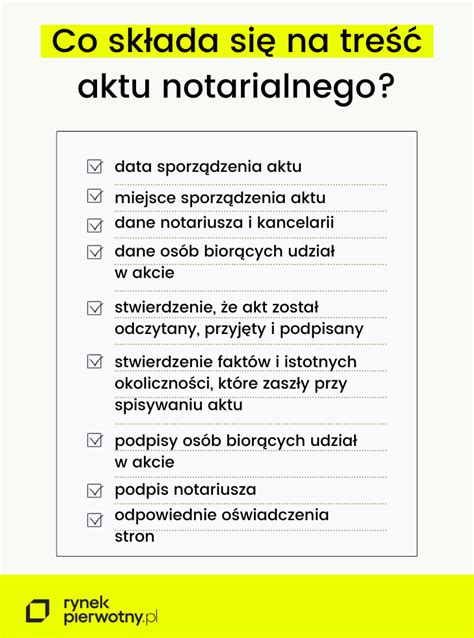474x638 pixels.
Task: Toggle checkbox beside dane osób biorących udział
Action: coord(94,252)
